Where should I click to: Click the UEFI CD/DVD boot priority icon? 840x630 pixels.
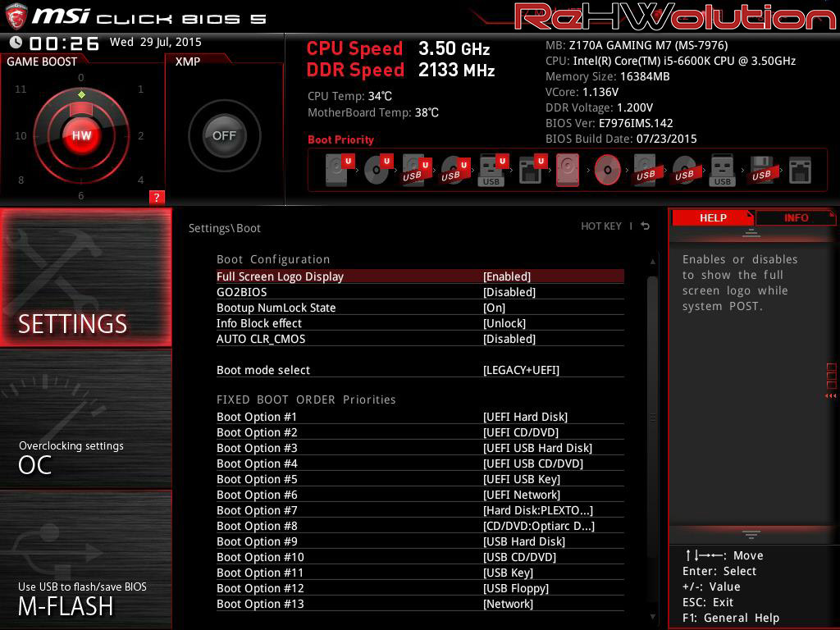[376, 171]
